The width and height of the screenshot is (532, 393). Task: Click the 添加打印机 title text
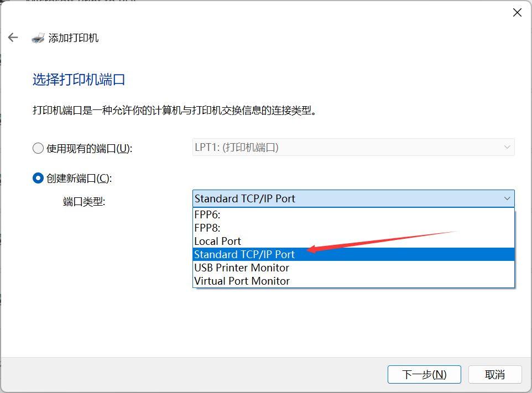74,38
